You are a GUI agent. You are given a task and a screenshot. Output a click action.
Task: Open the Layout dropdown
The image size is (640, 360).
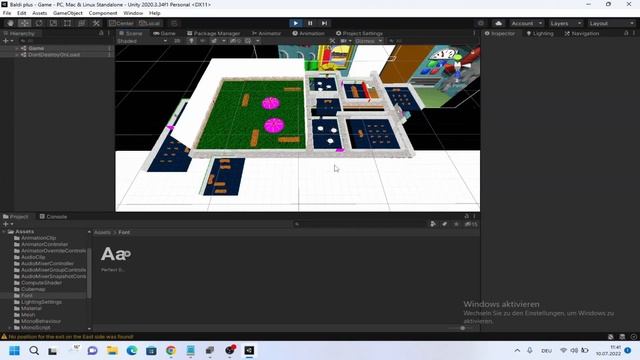click(x=611, y=23)
